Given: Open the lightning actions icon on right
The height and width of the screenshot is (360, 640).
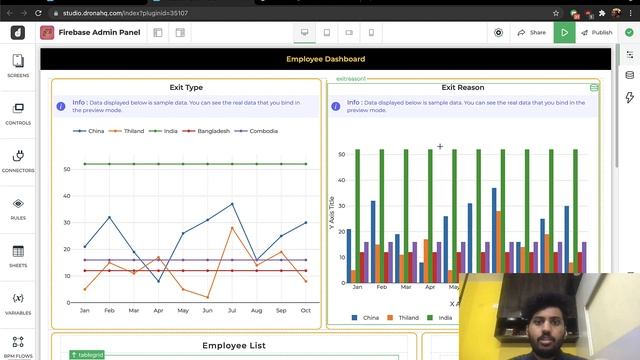Looking at the screenshot, I should [x=630, y=97].
